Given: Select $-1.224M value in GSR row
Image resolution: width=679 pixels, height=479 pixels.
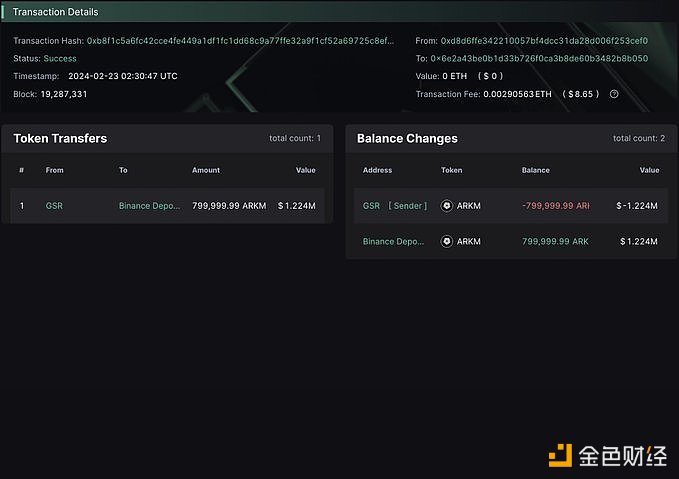Looking at the screenshot, I should [637, 206].
